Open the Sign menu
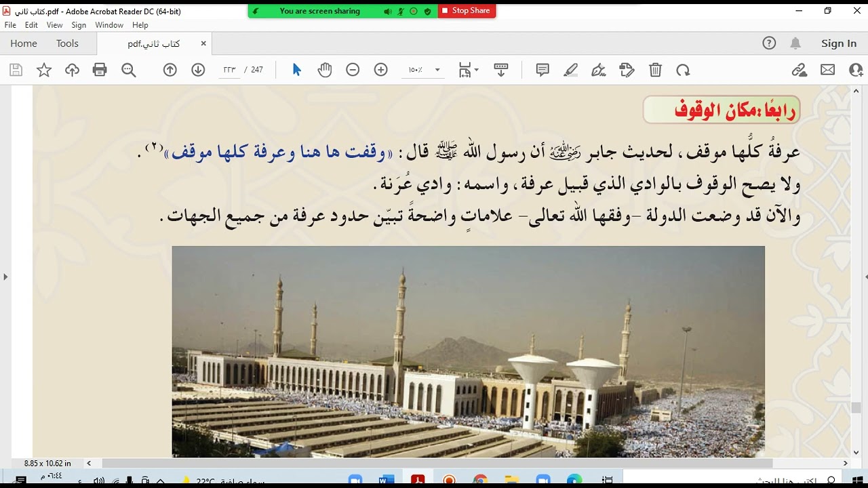The width and height of the screenshot is (868, 488). (79, 25)
